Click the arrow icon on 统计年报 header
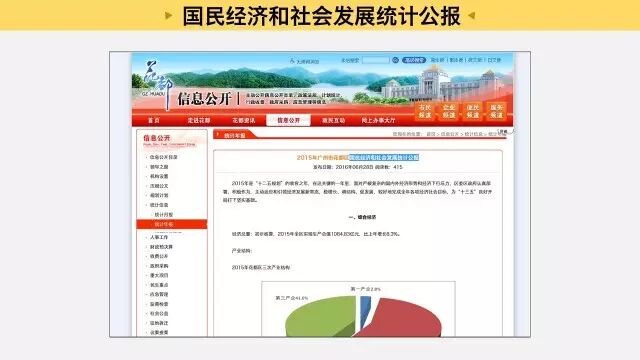The height and width of the screenshot is (360, 640). pyautogui.click(x=218, y=135)
